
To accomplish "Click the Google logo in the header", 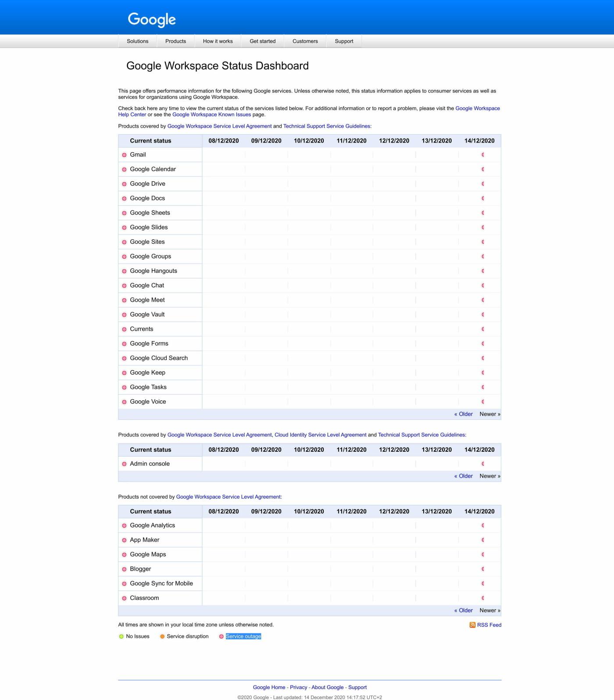I will click(152, 19).
